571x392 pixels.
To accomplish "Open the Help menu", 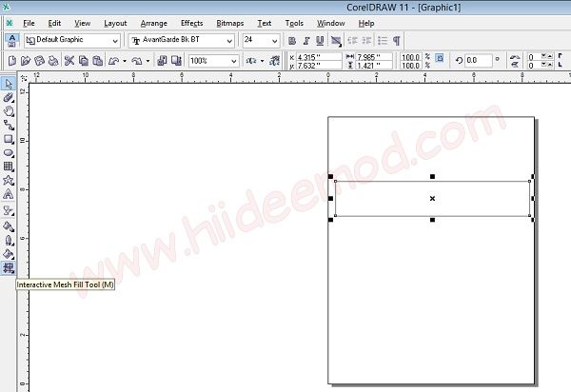I will coord(366,23).
